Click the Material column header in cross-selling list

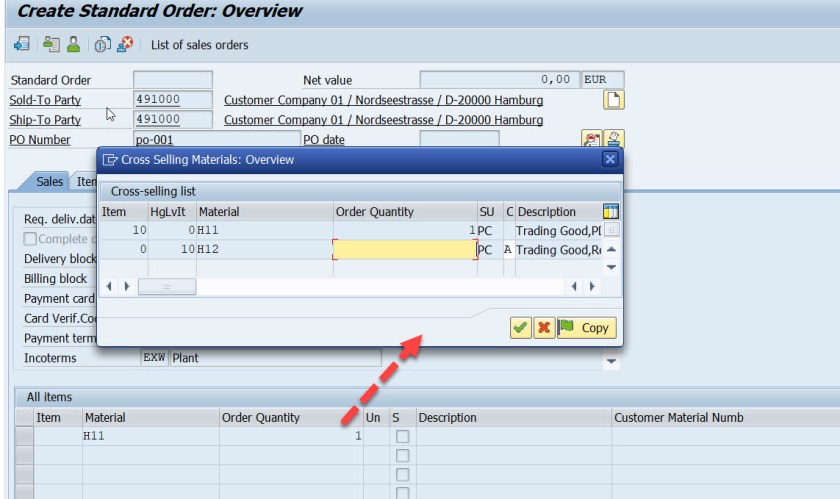pyautogui.click(x=265, y=212)
